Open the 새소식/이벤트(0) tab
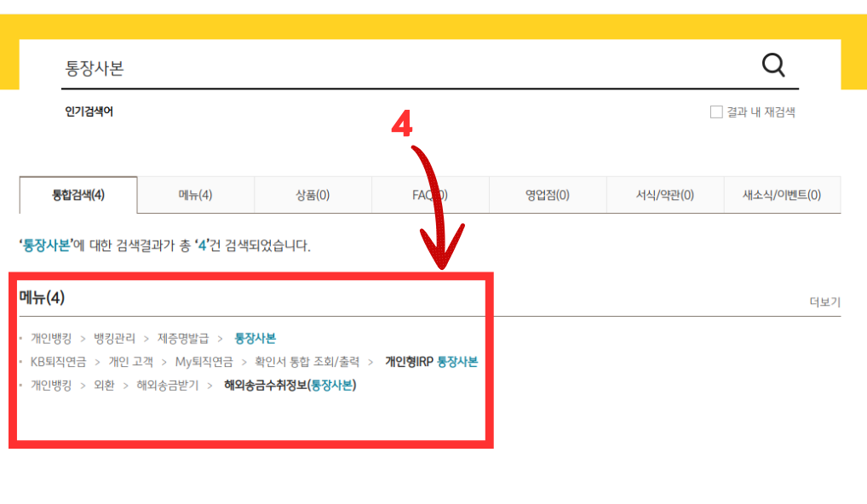This screenshot has height=504, width=867. [x=781, y=195]
